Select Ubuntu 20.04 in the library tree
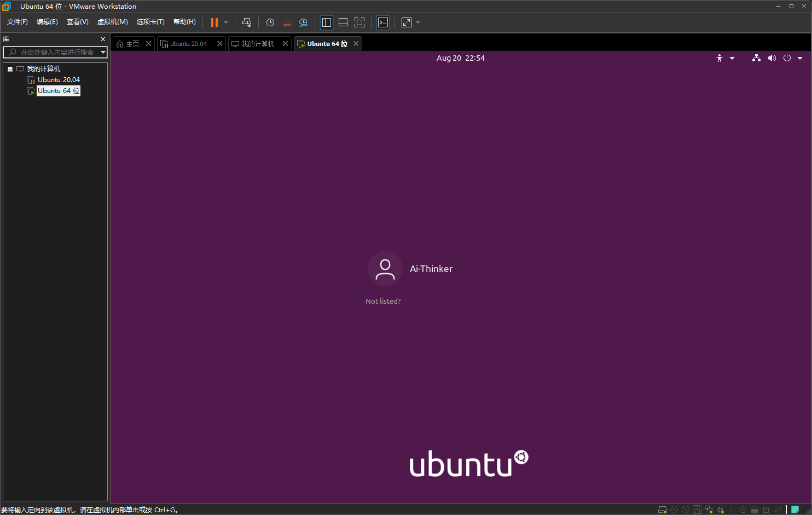812x515 pixels. (x=59, y=80)
